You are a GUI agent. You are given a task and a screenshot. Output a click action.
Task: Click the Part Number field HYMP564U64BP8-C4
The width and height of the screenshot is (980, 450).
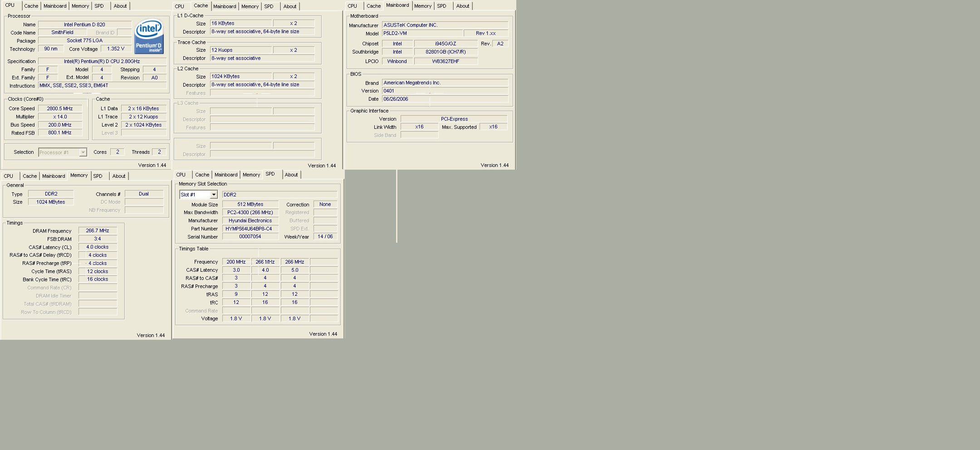pyautogui.click(x=250, y=229)
